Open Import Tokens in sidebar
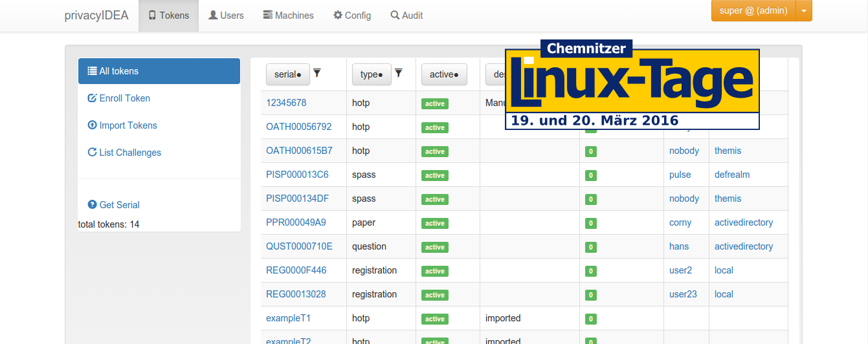Image resolution: width=868 pixels, height=344 pixels. tap(122, 125)
